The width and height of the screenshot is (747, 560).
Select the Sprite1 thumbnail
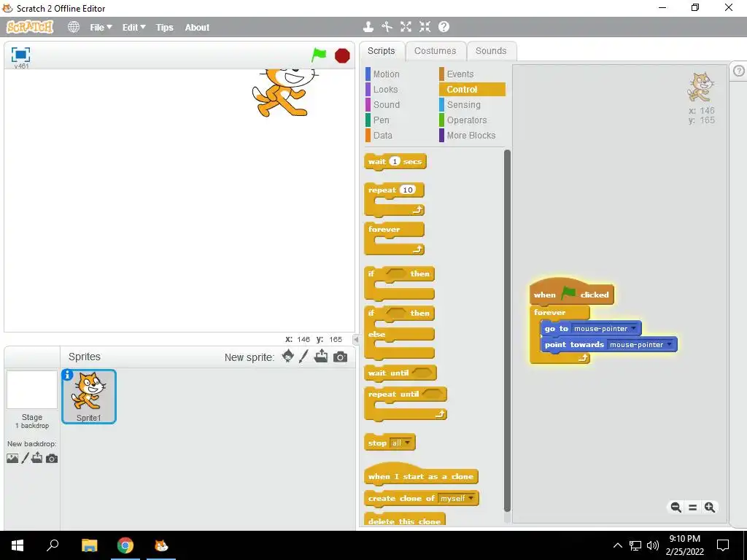tap(88, 396)
